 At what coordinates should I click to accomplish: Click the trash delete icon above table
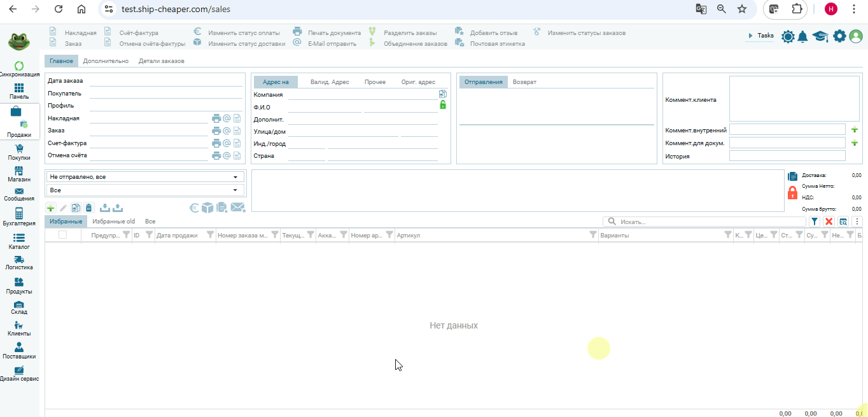[89, 208]
